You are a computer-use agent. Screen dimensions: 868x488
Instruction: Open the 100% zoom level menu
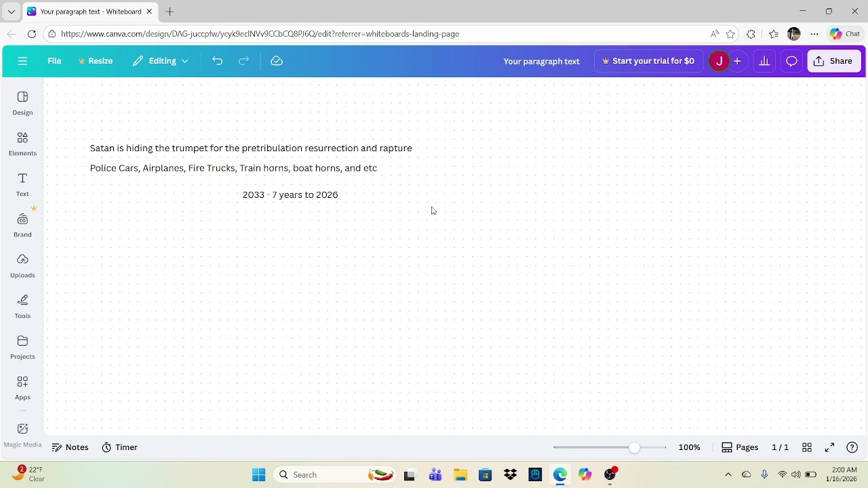[x=689, y=447]
